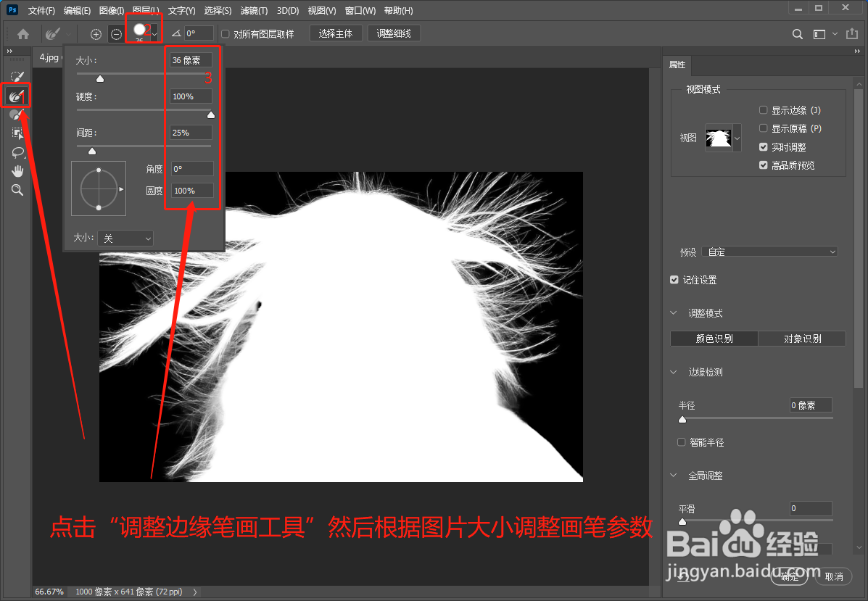
Task: Click the 圆度 100% input field
Action: pyautogui.click(x=192, y=191)
